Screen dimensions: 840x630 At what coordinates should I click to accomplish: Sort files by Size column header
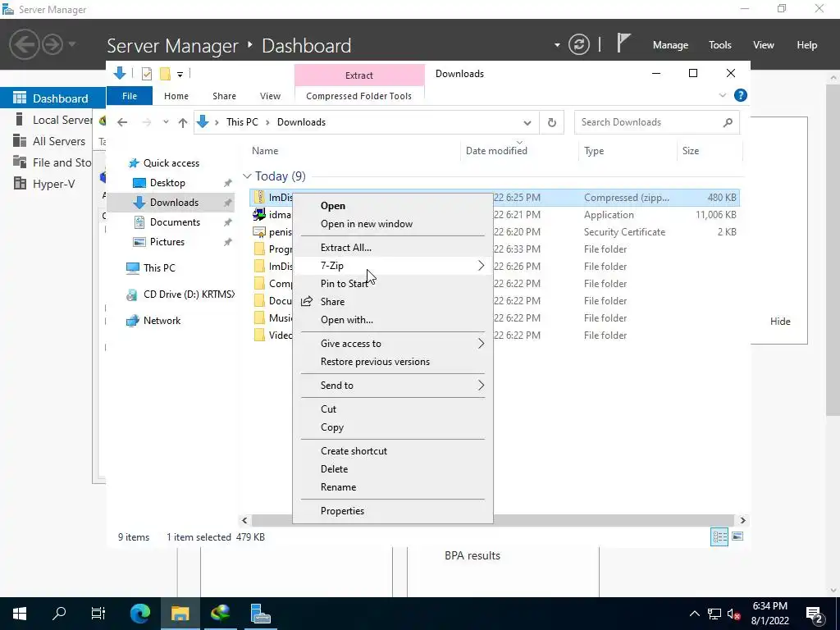click(x=691, y=151)
